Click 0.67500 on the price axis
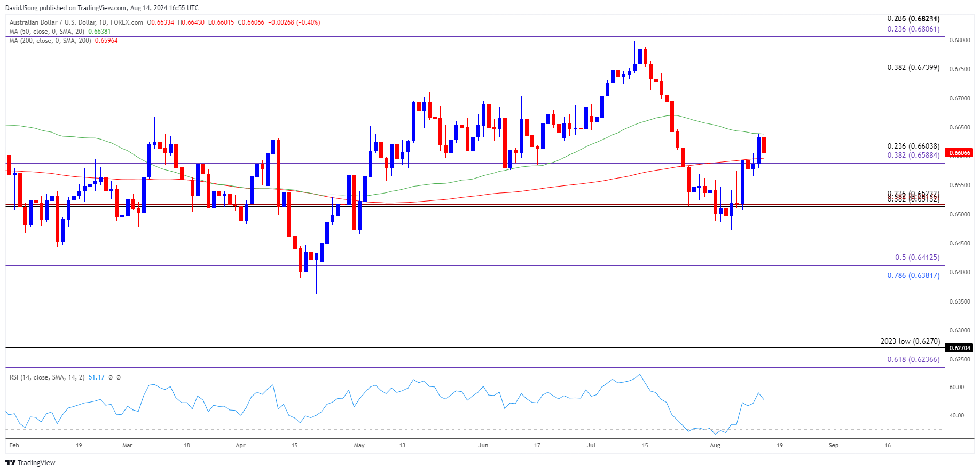 (x=960, y=69)
